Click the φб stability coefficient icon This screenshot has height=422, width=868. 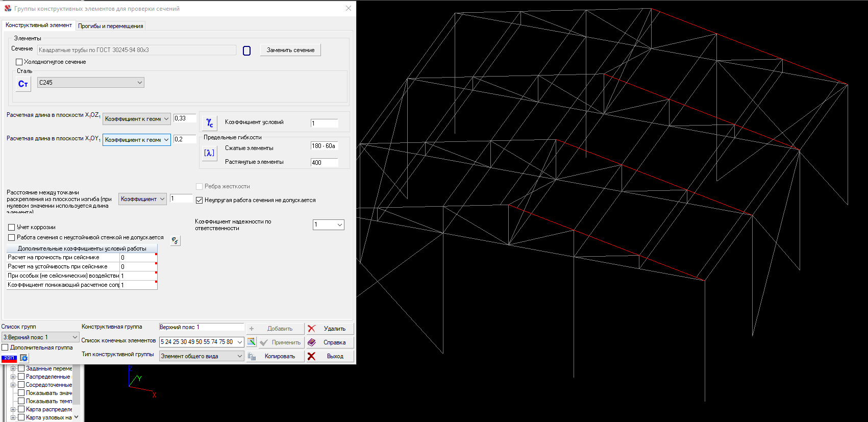tap(175, 240)
